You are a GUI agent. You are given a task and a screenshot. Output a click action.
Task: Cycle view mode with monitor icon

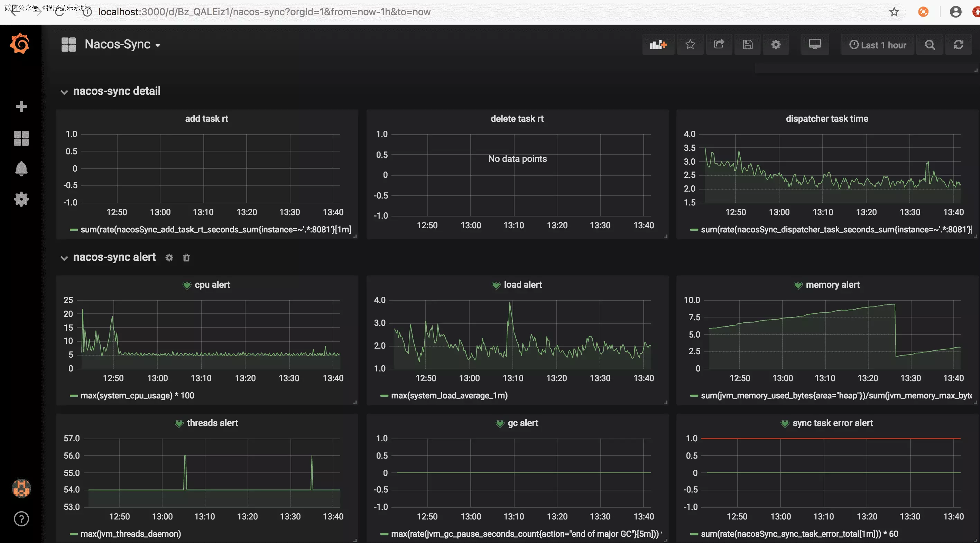814,45
